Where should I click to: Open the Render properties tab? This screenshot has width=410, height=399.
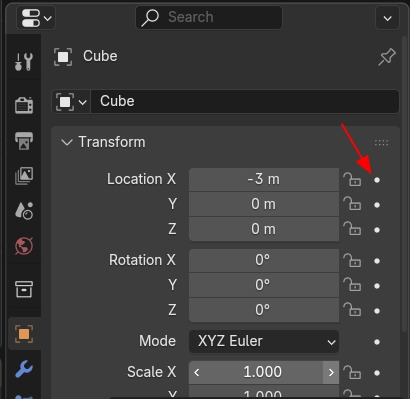click(x=24, y=105)
